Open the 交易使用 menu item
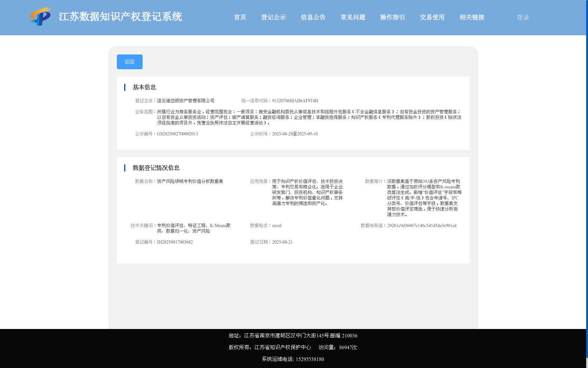Viewport: 588px width, 368px height. (x=432, y=17)
